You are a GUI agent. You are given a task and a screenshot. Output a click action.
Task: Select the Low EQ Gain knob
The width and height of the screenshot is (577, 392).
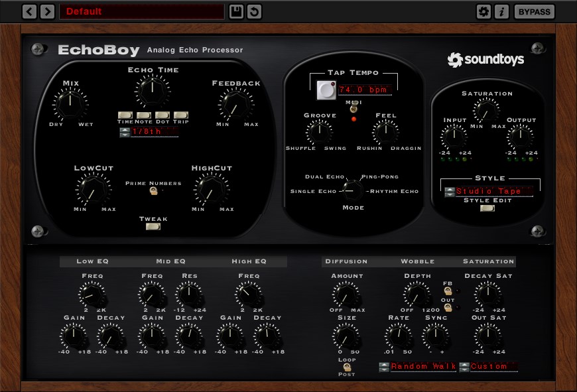click(74, 336)
